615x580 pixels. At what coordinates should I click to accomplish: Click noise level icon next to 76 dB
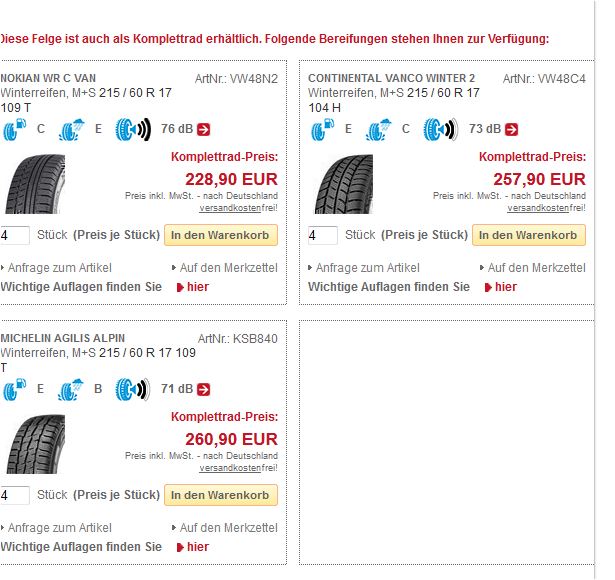point(132,128)
